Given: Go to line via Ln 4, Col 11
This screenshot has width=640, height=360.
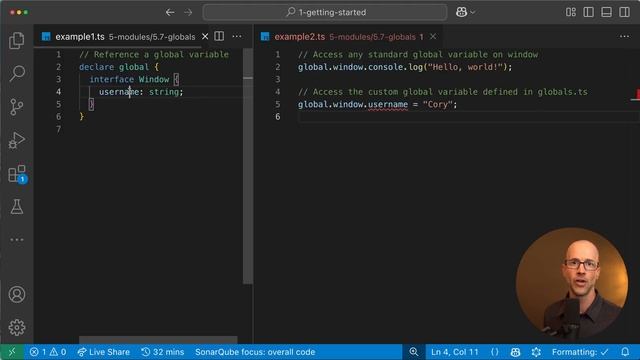Looking at the screenshot, I should (x=455, y=352).
